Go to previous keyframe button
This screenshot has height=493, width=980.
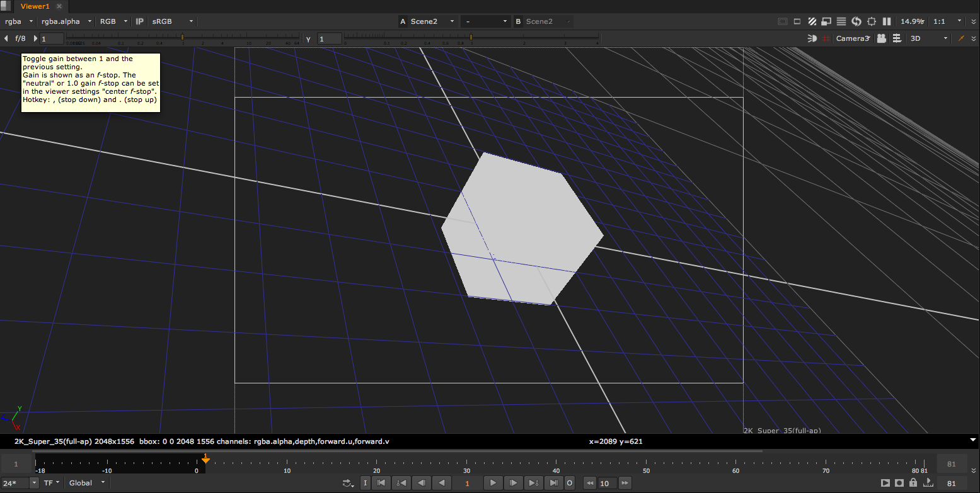click(x=401, y=483)
